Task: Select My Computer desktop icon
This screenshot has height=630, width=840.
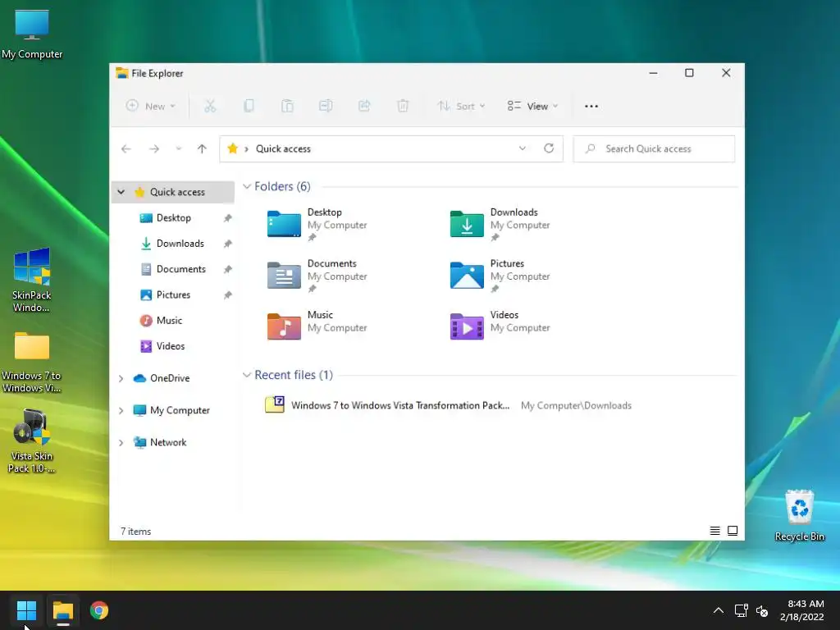Action: pos(32,34)
